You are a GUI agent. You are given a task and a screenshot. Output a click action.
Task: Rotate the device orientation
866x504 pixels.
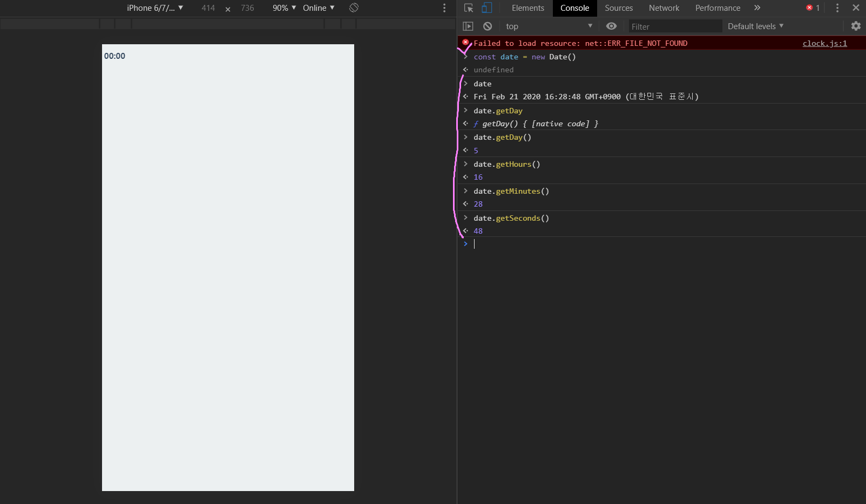[x=354, y=8]
